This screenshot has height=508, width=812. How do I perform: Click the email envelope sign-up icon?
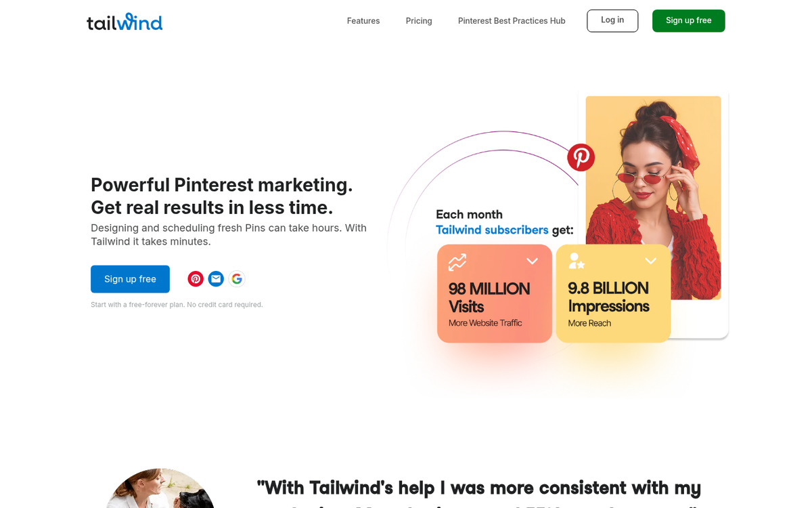[216, 278]
